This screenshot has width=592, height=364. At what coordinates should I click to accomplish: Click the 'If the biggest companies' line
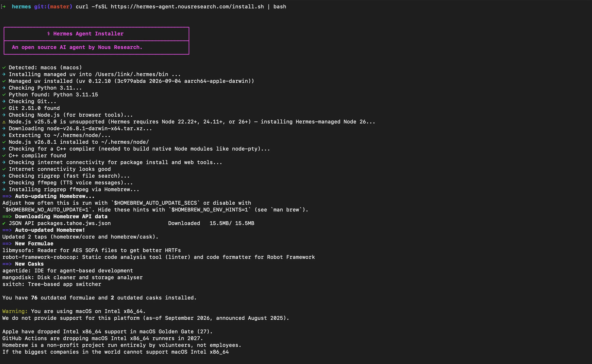point(116,352)
